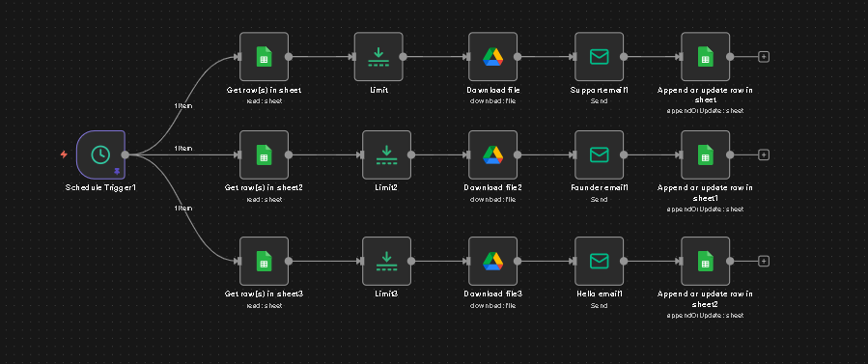The height and width of the screenshot is (364, 868).
Task: Open the Append or update row in sheet1 node
Action: (x=705, y=154)
